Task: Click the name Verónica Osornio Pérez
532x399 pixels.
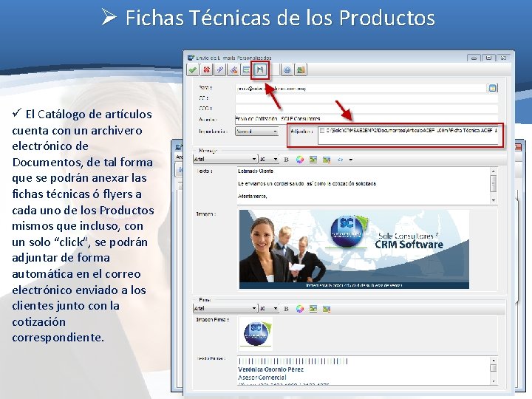Action: pyautogui.click(x=270, y=369)
